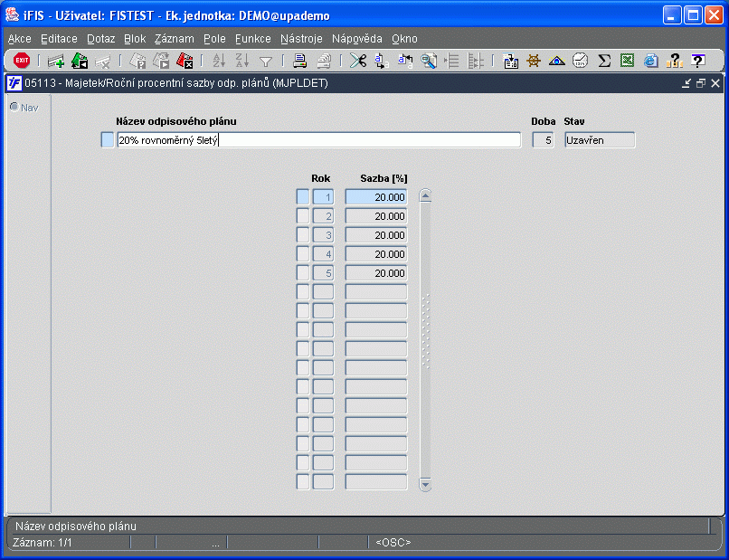The image size is (729, 560).
Task: Click the Sazba field for year 4
Action: click(x=376, y=254)
